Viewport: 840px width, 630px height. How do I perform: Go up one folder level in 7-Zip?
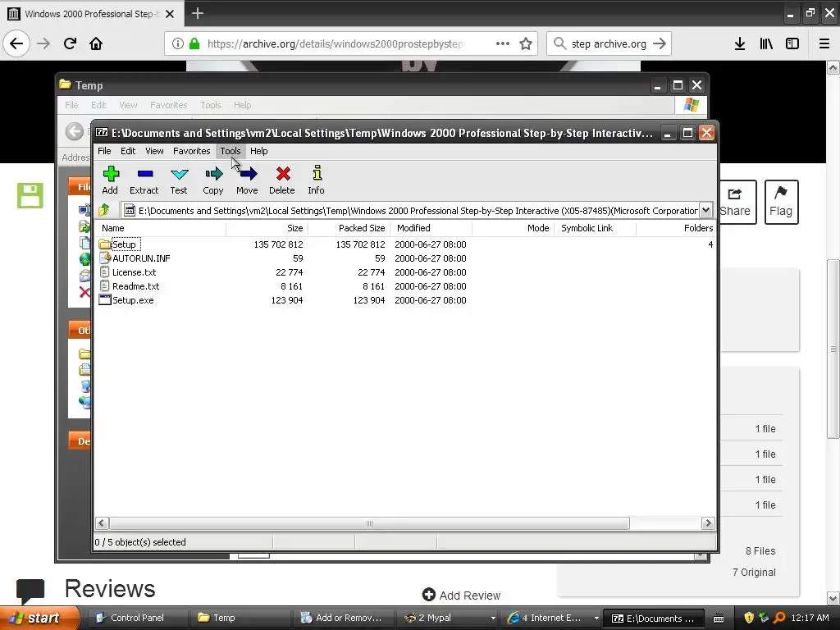[x=104, y=210]
